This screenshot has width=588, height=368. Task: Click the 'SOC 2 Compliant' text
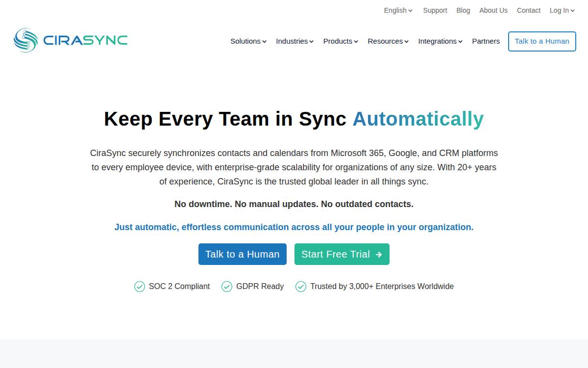pos(179,287)
